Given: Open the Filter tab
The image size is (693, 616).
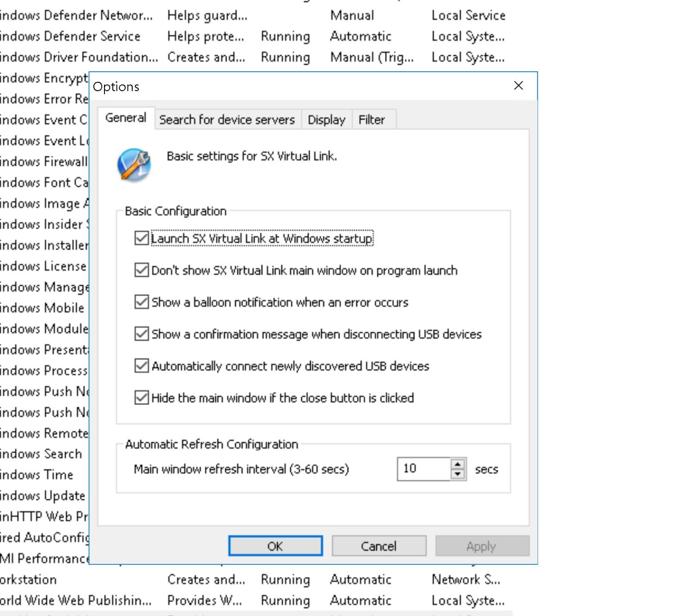Looking at the screenshot, I should 371,120.
